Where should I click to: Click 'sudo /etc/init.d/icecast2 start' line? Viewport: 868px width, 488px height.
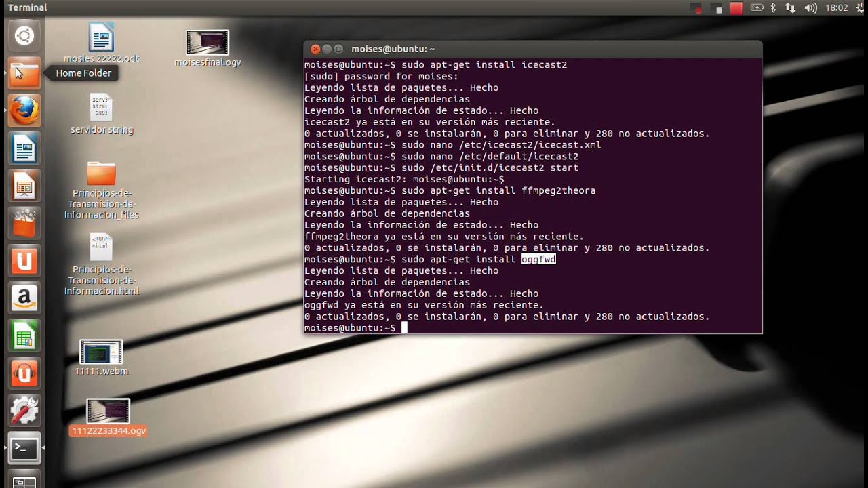(490, 168)
